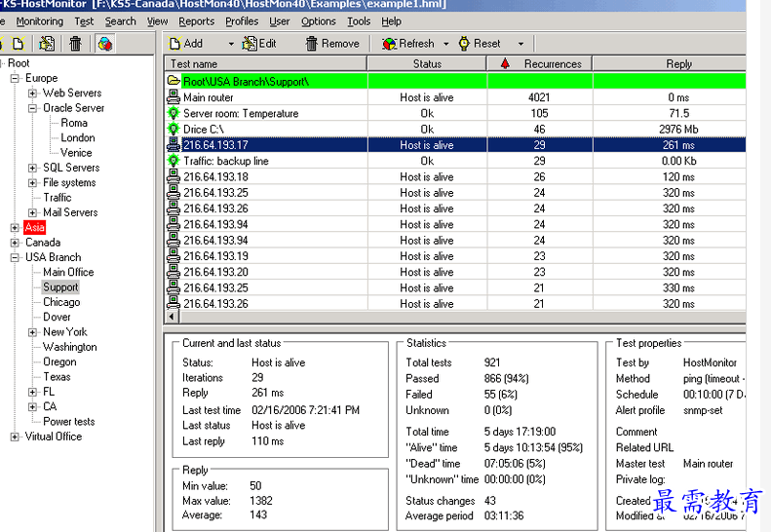The image size is (771, 532).
Task: Select the Venice tree item
Action: 76,153
